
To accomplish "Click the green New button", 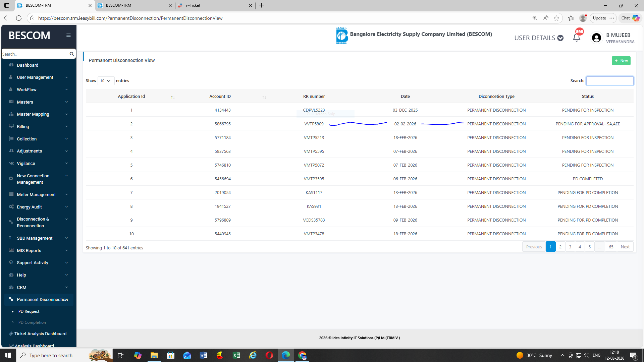I will (621, 61).
